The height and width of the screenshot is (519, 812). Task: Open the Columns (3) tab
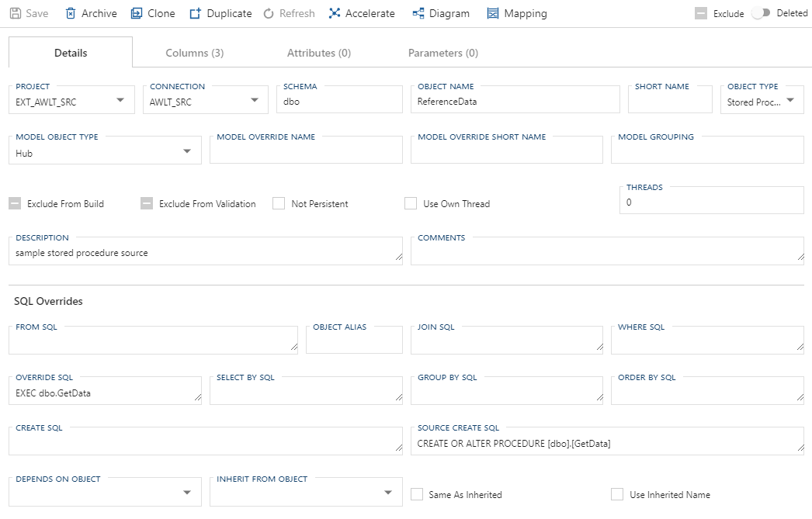tap(195, 53)
